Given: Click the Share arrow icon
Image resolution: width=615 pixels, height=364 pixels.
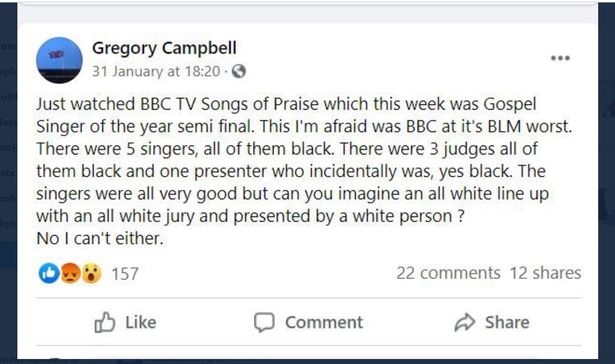Looking at the screenshot, I should [465, 322].
